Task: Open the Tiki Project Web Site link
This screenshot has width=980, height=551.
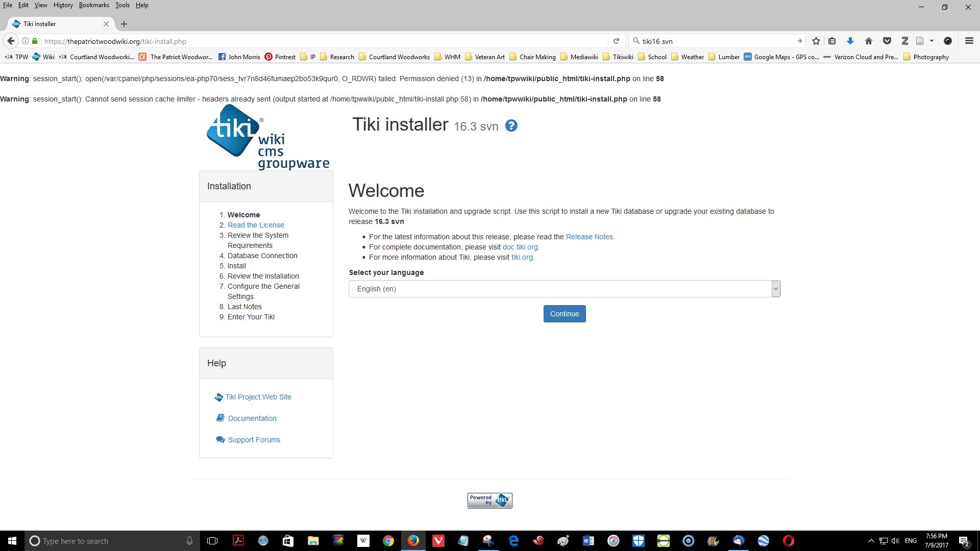Action: (258, 397)
